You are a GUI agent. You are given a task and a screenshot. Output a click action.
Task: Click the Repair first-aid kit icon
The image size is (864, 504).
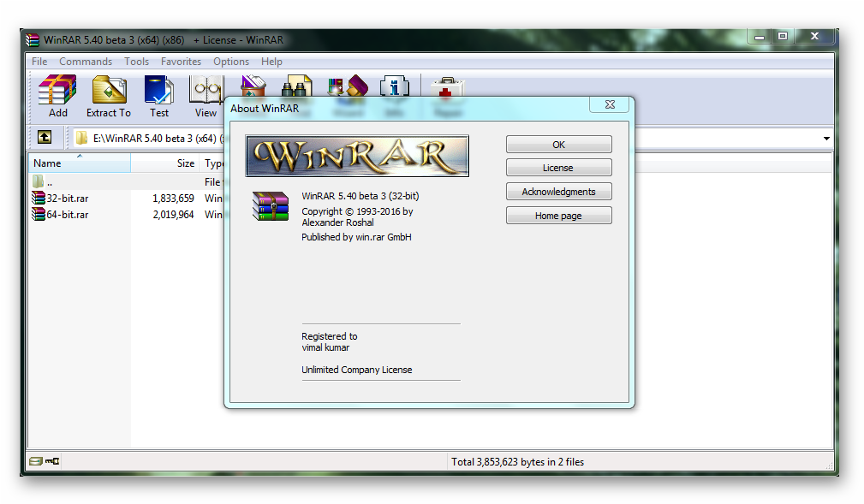tap(447, 86)
